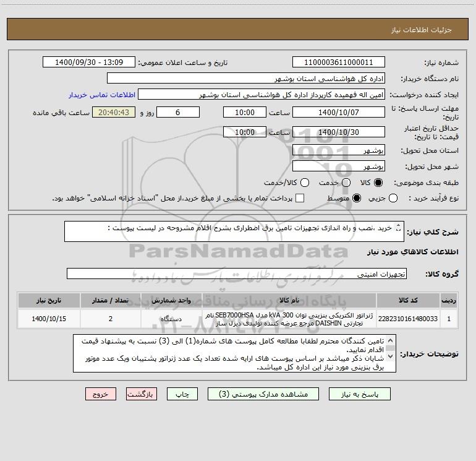Image resolution: width=476 pixels, height=461 pixels.
Task: Click item code 228231016148​0033 cell
Action: coord(408,319)
